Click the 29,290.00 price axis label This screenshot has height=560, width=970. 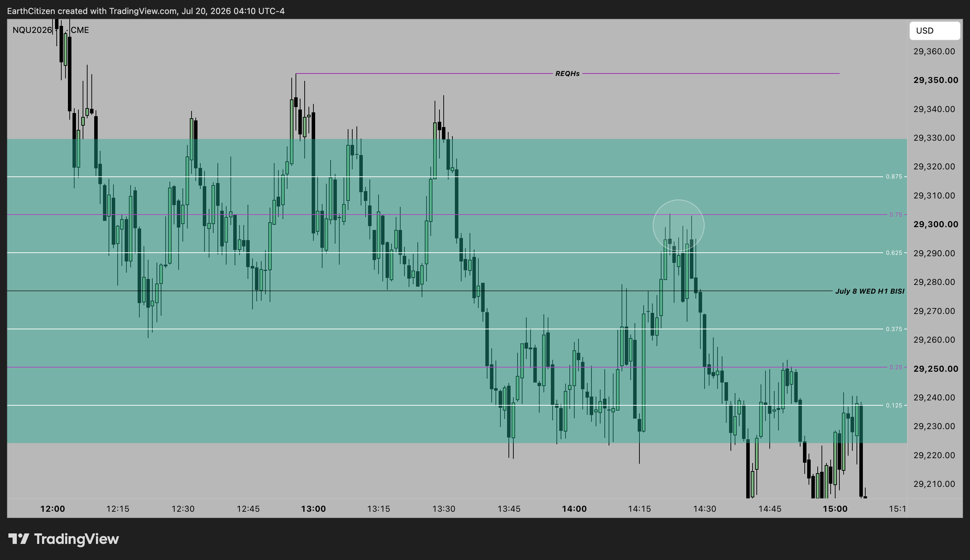click(934, 253)
